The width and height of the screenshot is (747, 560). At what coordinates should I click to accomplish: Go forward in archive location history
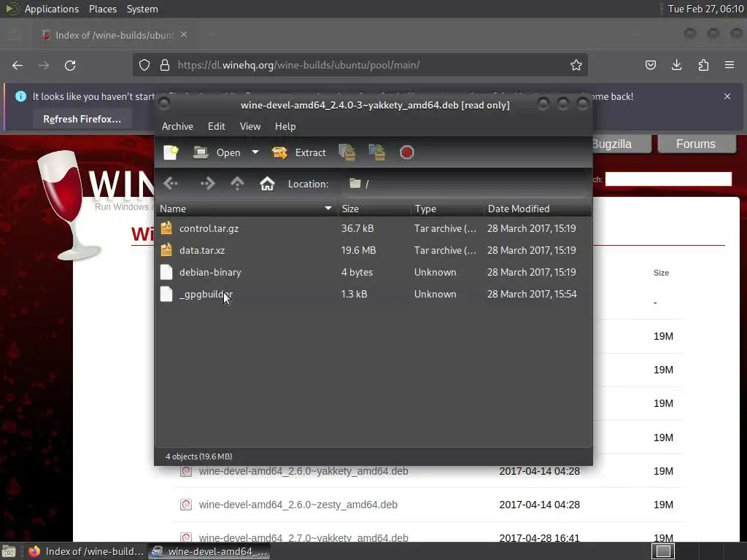click(207, 183)
